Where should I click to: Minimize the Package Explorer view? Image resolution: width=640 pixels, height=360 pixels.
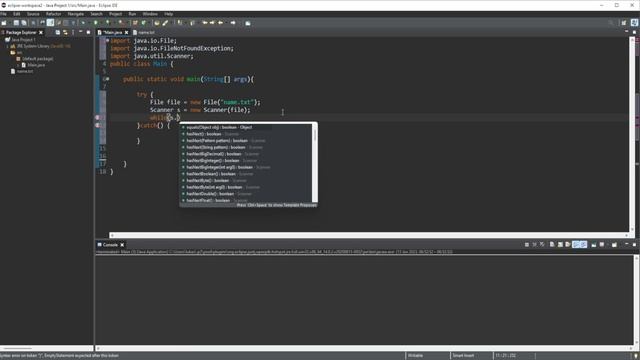coord(80,32)
